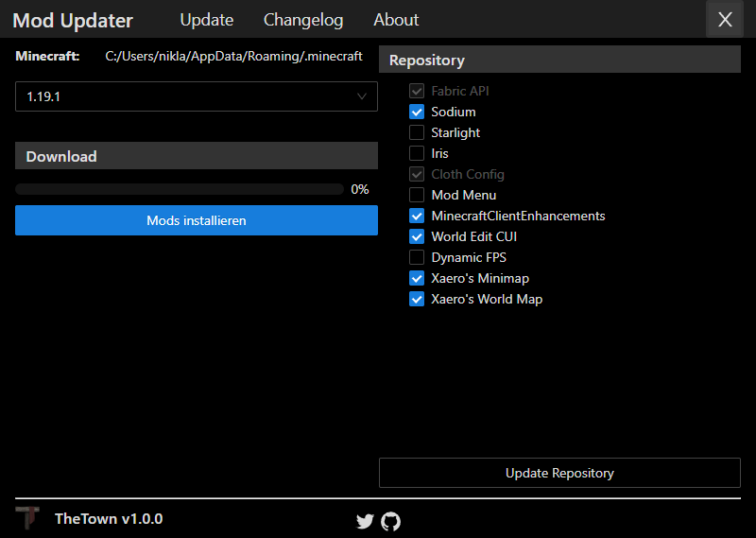Click the TheTown v1.0.0 label
Image resolution: width=756 pixels, height=538 pixels.
109,519
